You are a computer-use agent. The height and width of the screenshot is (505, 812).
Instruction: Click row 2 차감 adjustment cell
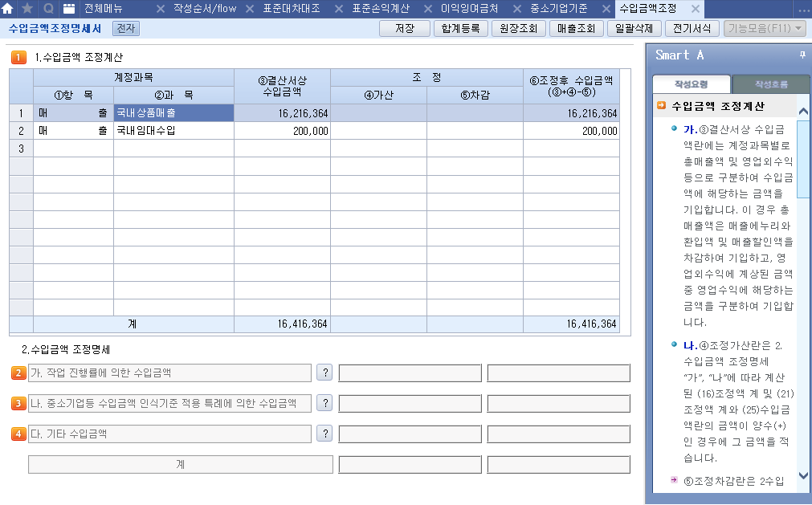click(x=475, y=130)
